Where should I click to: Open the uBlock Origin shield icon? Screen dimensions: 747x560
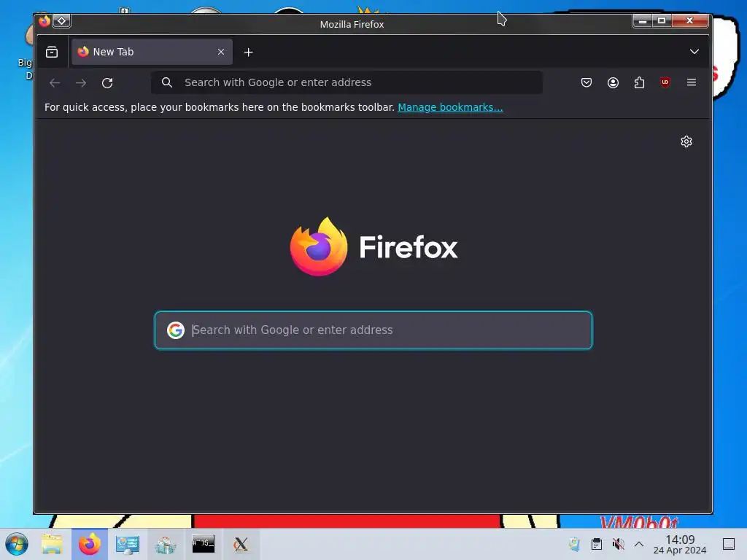[x=665, y=82]
